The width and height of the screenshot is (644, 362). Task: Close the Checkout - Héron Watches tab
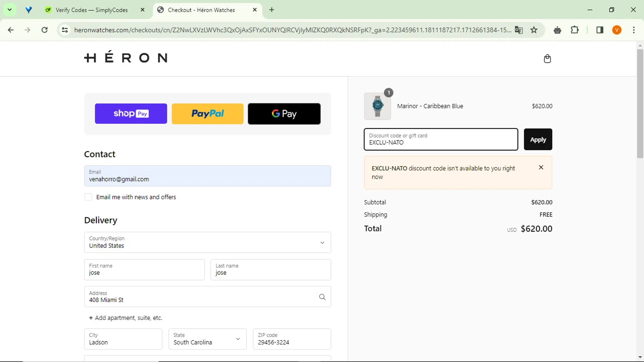tap(255, 10)
